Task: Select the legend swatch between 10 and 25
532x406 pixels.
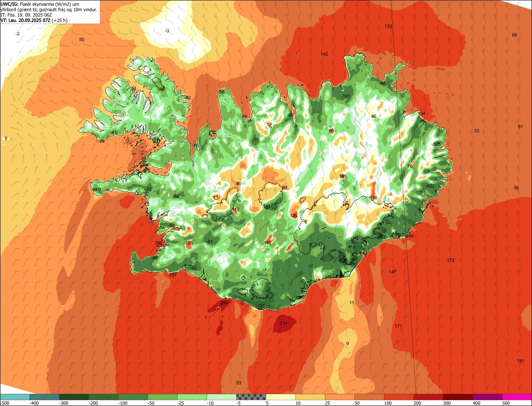Action: pyautogui.click(x=310, y=397)
